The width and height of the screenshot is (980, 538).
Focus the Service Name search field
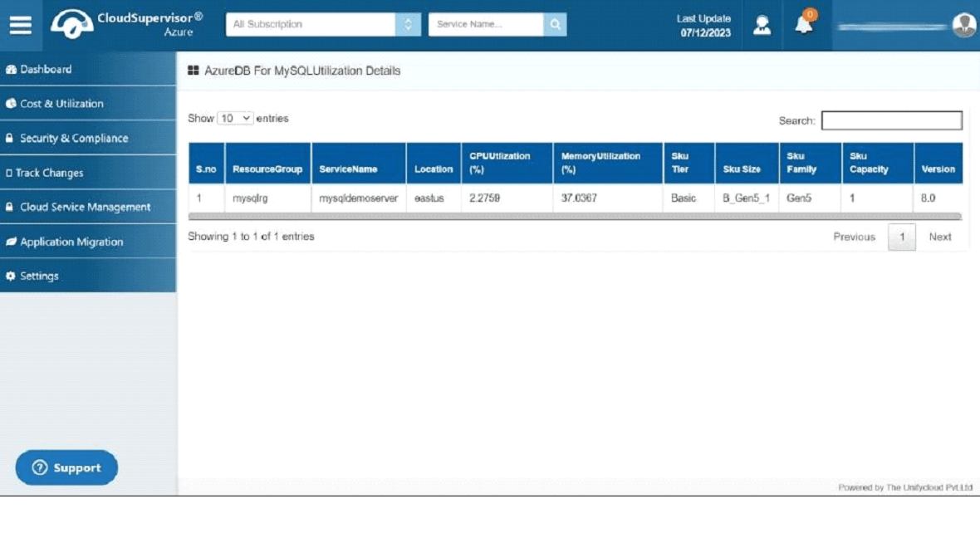coord(486,24)
